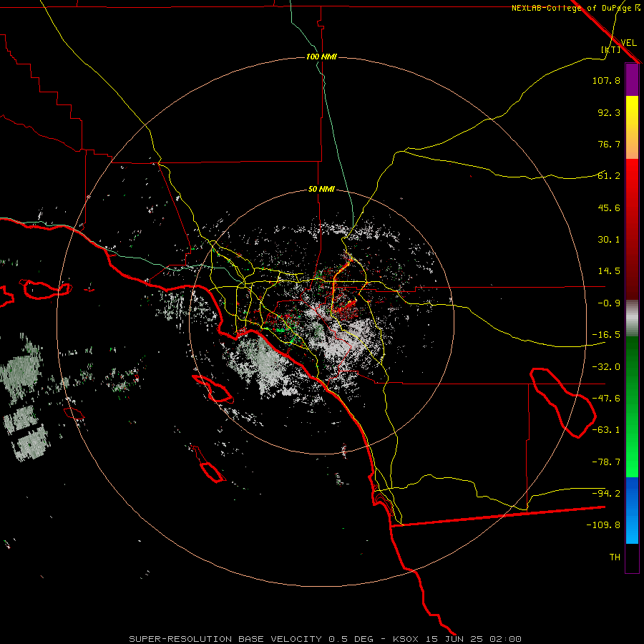Click the 14.5 velocity scale value
Viewport: 644px width, 644px height.
point(609,271)
